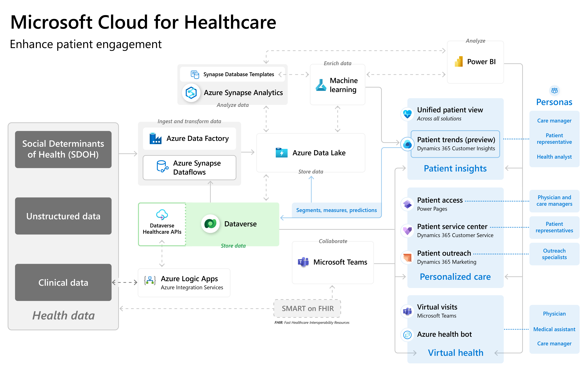Click the Virtual visits Teams icon
The height and width of the screenshot is (371, 588).
[407, 311]
